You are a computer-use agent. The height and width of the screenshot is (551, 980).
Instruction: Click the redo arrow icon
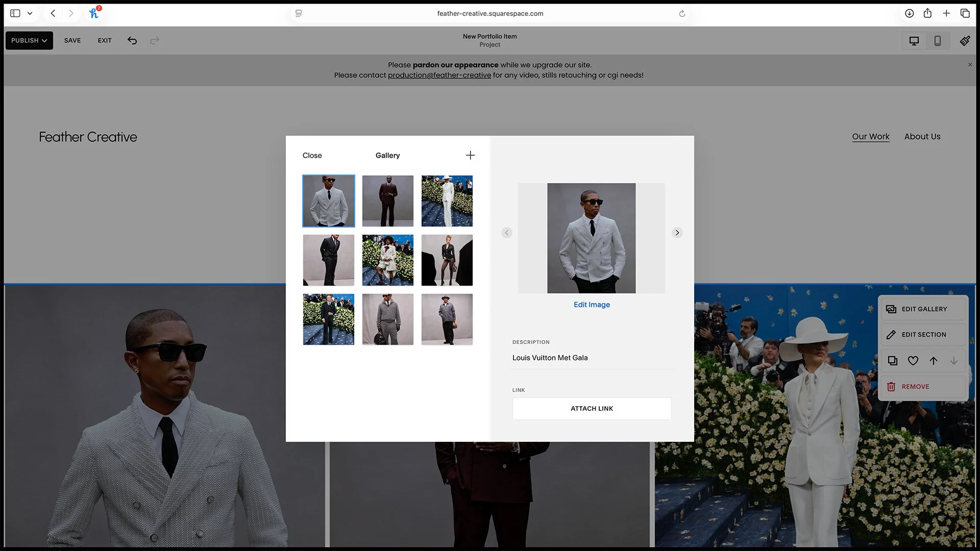tap(154, 40)
